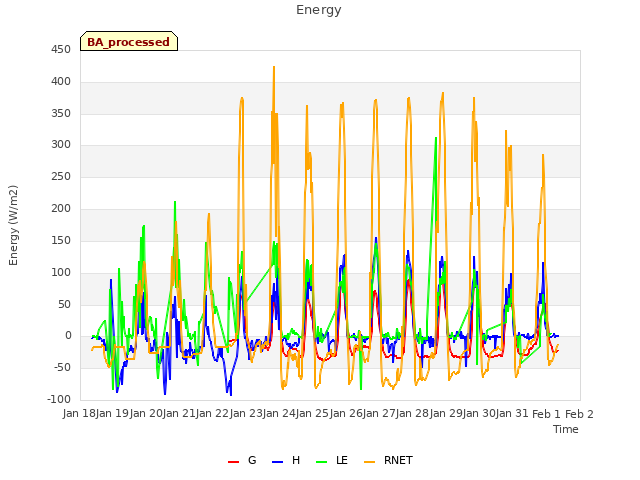
Task: Click the 200 y-axis tick label
Action: point(61,209)
